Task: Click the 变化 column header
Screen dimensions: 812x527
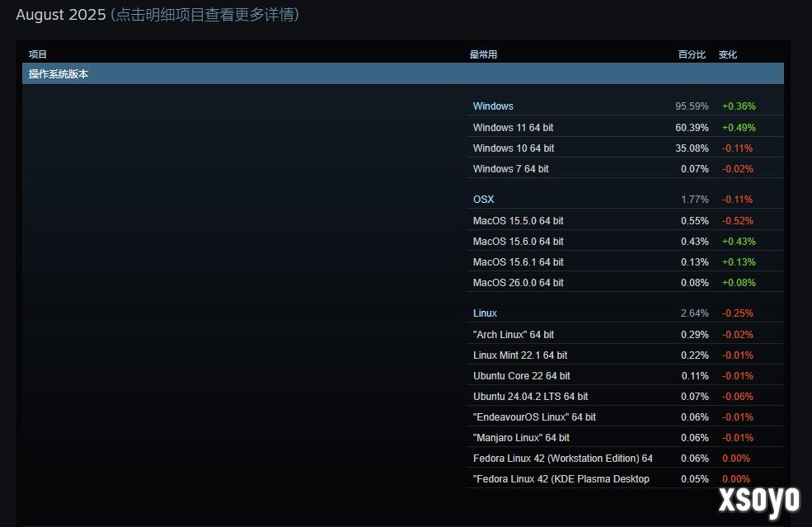Action: coord(728,54)
